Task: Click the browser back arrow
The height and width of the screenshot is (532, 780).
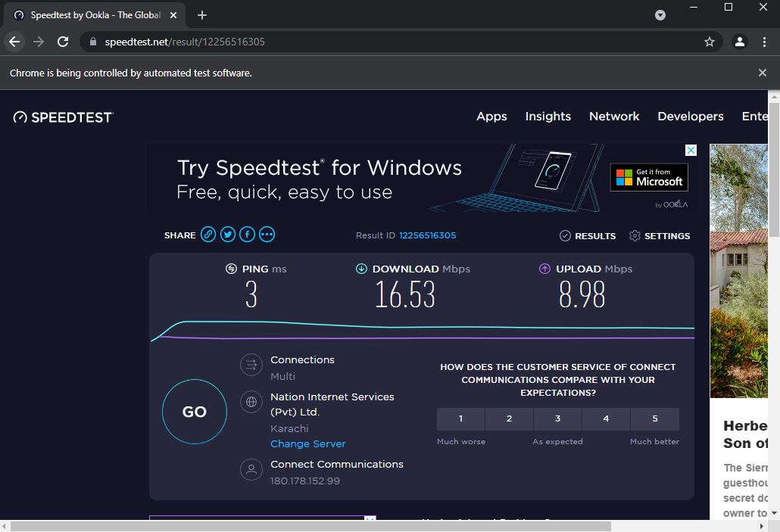Action: [x=14, y=42]
